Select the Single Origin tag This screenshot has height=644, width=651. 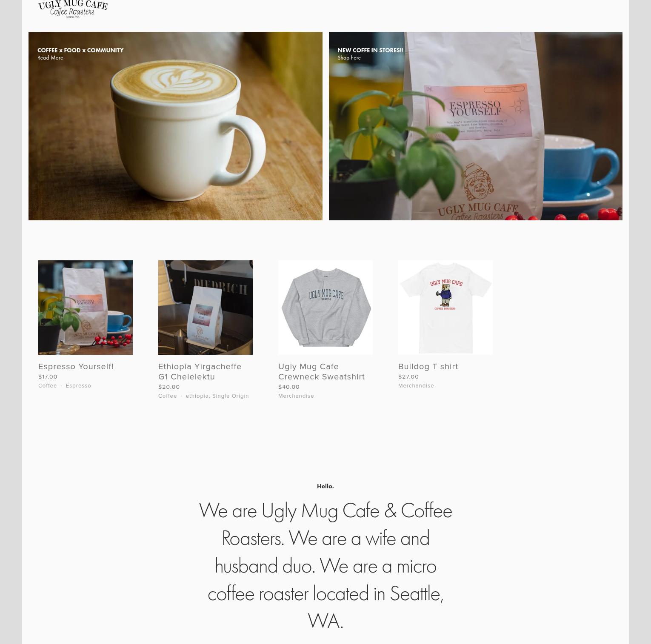click(x=231, y=396)
